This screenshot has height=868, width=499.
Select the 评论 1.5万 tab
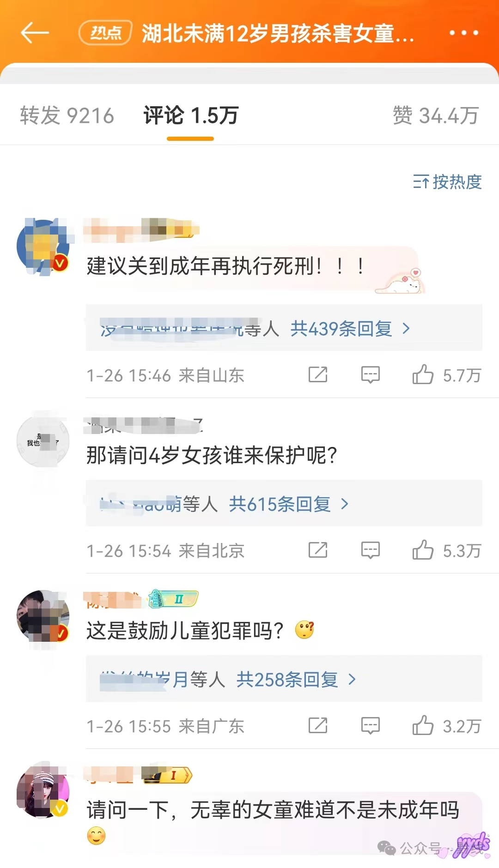[x=190, y=115]
